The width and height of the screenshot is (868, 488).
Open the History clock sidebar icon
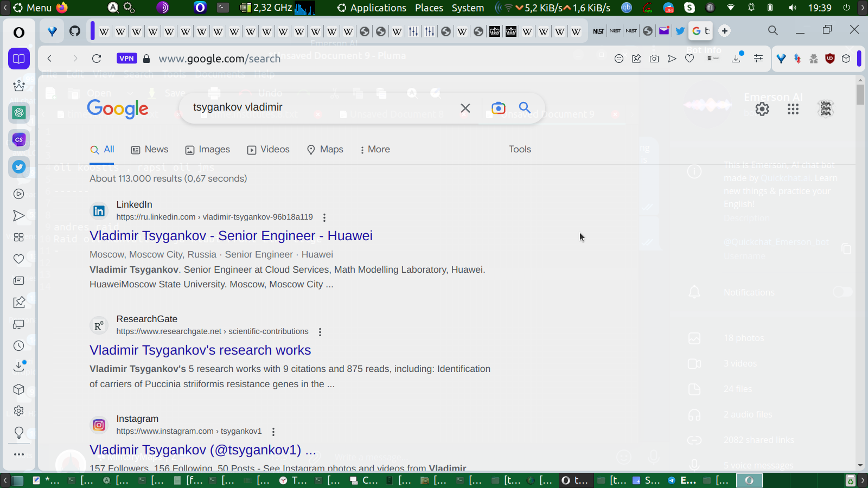pos(19,345)
